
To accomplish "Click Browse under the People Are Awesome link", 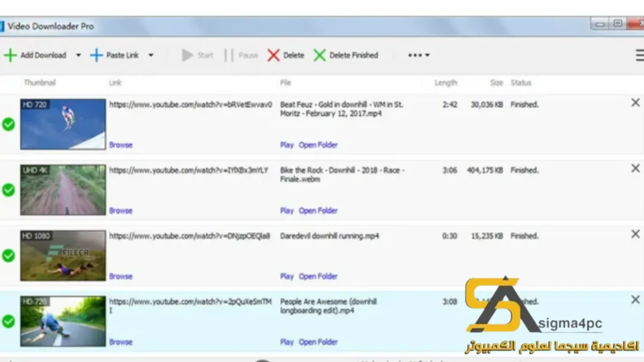I will pos(121,342).
